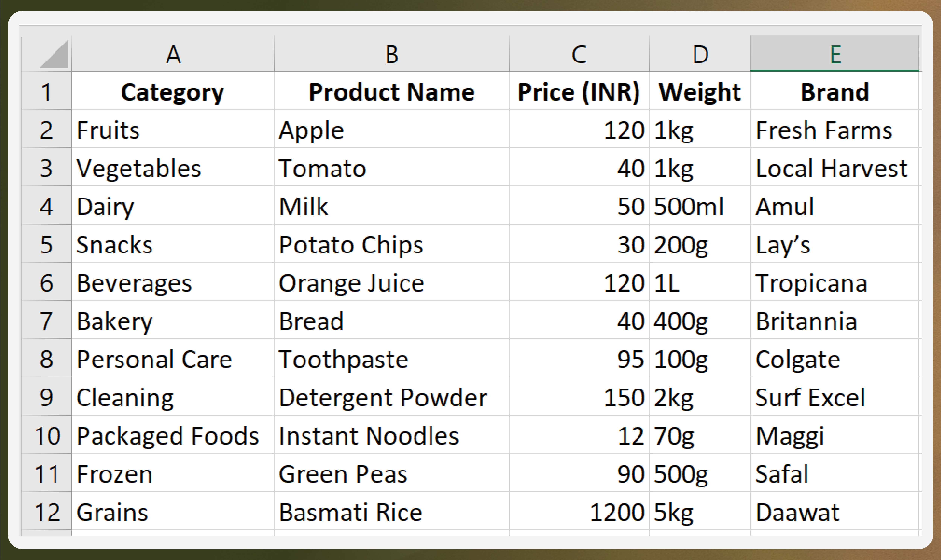Image resolution: width=941 pixels, height=560 pixels.
Task: Select column A header
Action: coord(173,54)
